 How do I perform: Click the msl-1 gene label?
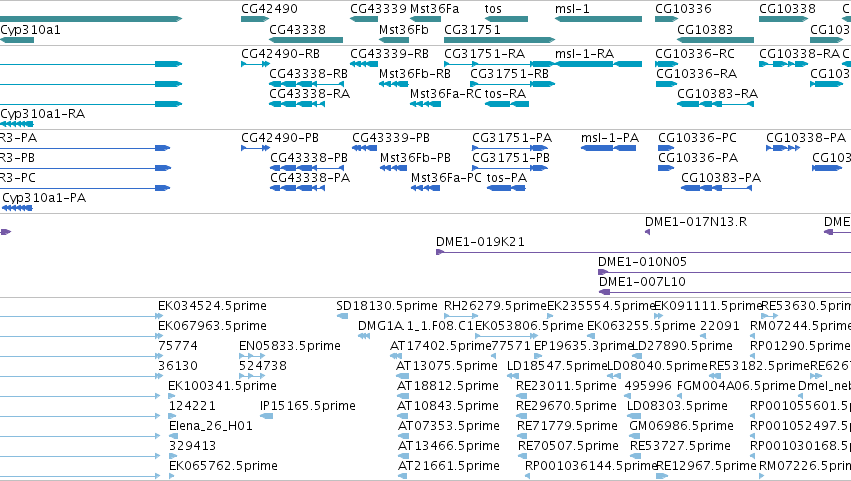[572, 9]
